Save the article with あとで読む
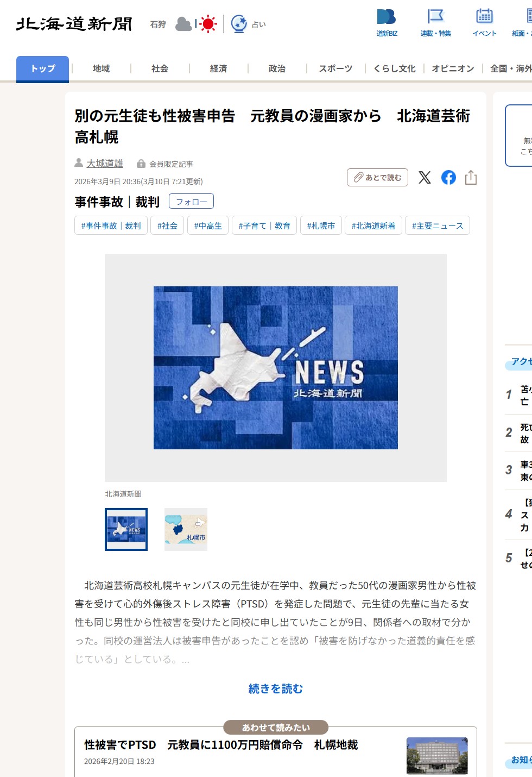The width and height of the screenshot is (532, 777). 377,178
